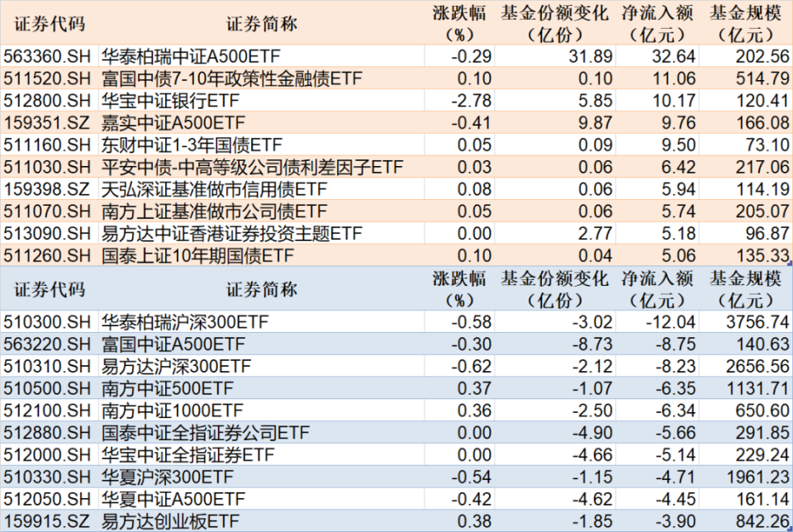793x532 pixels.
Task: Select code 511520.SH
Action: pos(47,78)
